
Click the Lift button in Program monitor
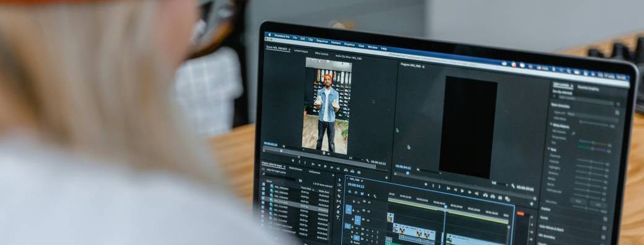tap(485, 195)
